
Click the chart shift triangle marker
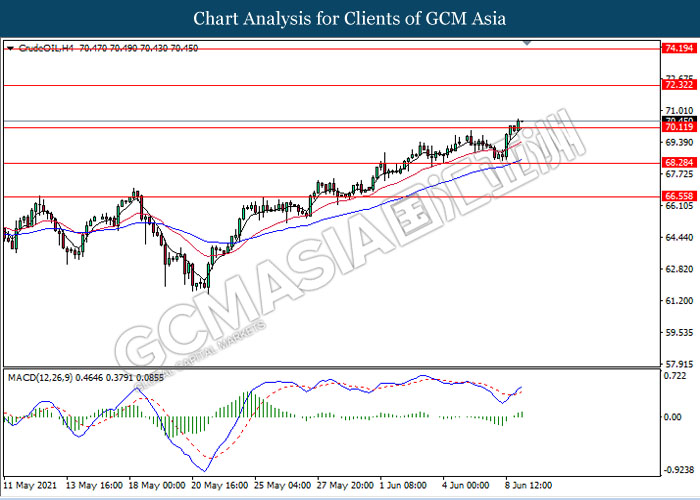pos(527,43)
